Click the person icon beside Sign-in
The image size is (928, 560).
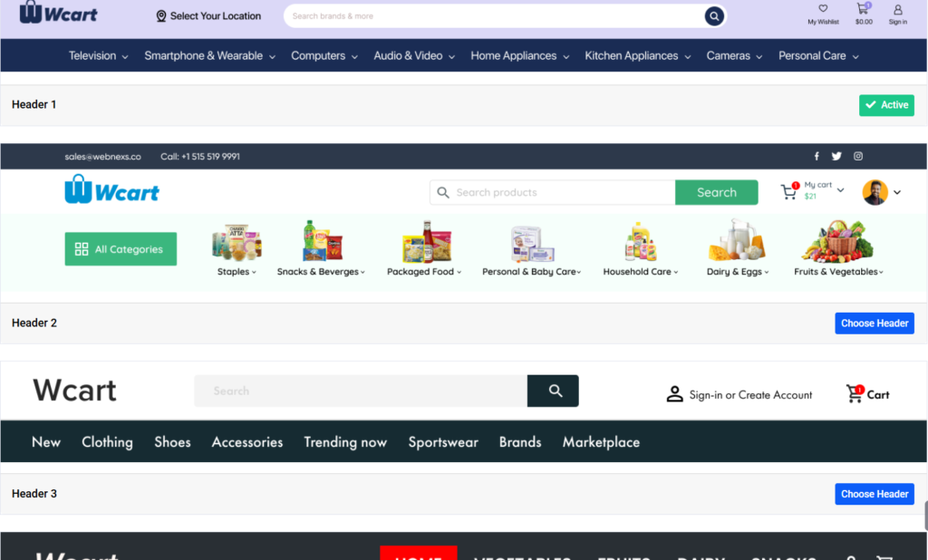pos(674,394)
